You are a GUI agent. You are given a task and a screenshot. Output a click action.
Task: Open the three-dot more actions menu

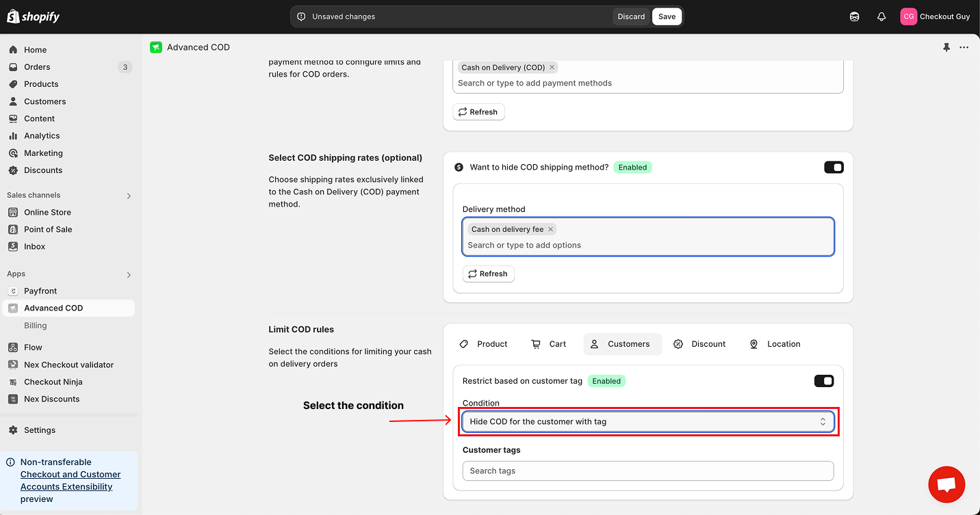tap(964, 47)
